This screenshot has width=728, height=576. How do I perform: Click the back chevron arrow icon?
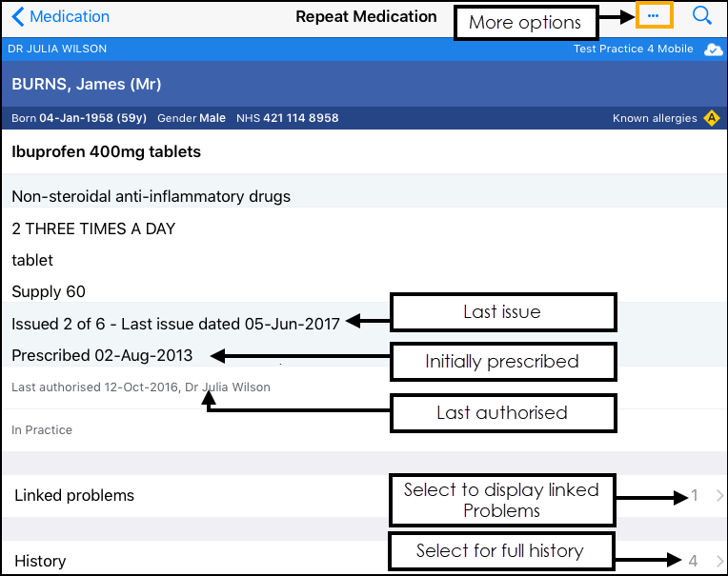tap(17, 16)
